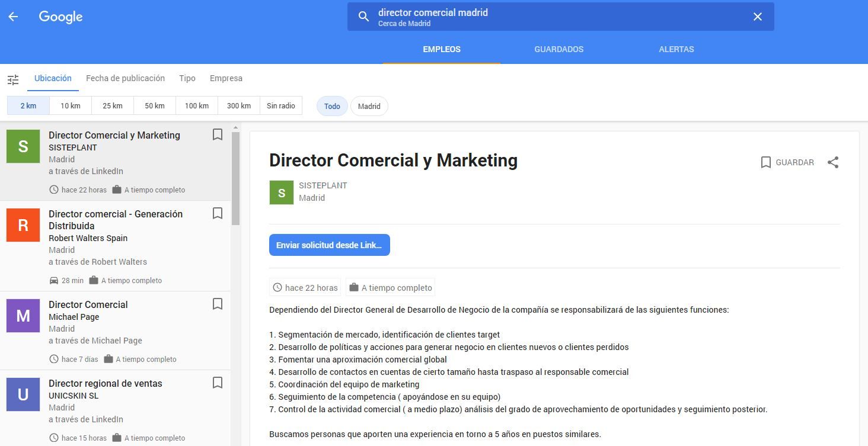Bookmark the Robert Walters Spain job listing

(x=218, y=214)
